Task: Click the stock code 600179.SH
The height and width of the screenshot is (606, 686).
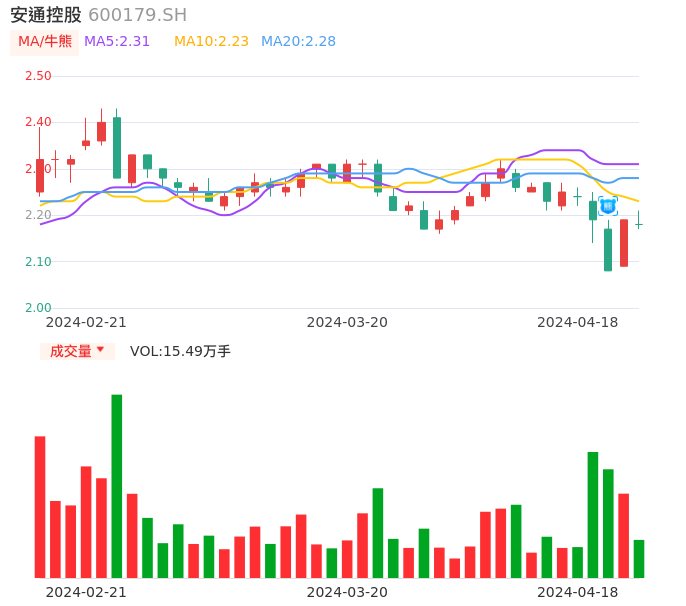Action: [137, 15]
